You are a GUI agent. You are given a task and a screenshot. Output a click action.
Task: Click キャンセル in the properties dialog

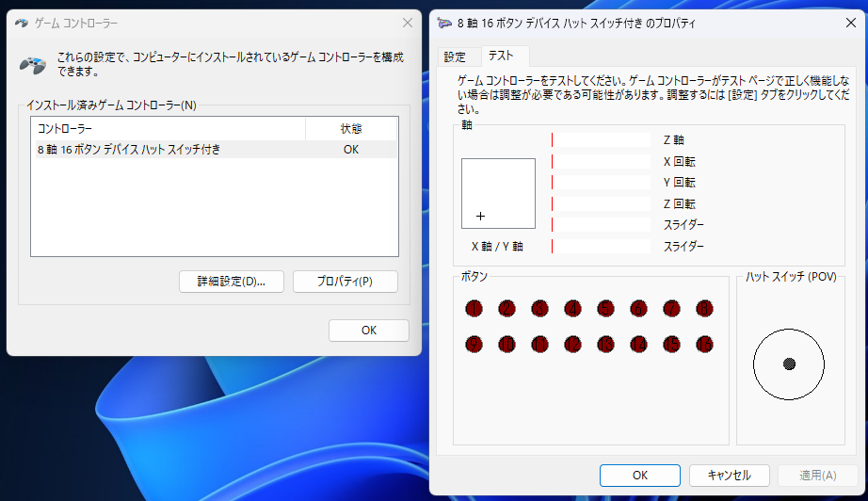[x=729, y=476]
